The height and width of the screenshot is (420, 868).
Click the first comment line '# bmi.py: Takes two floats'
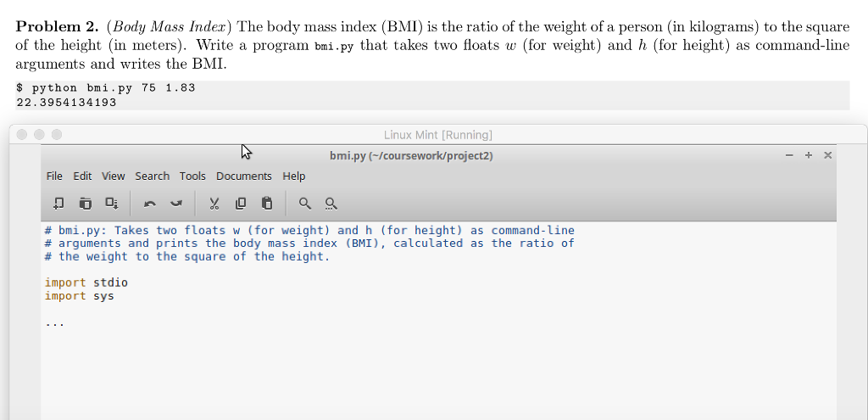pyautogui.click(x=309, y=230)
